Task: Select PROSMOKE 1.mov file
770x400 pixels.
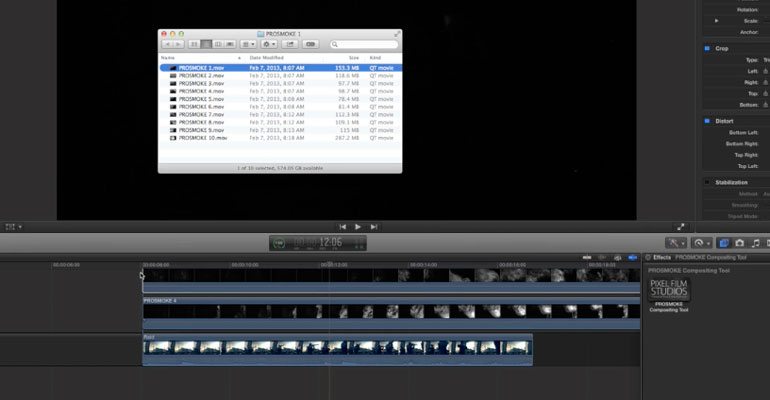Action: pos(280,68)
